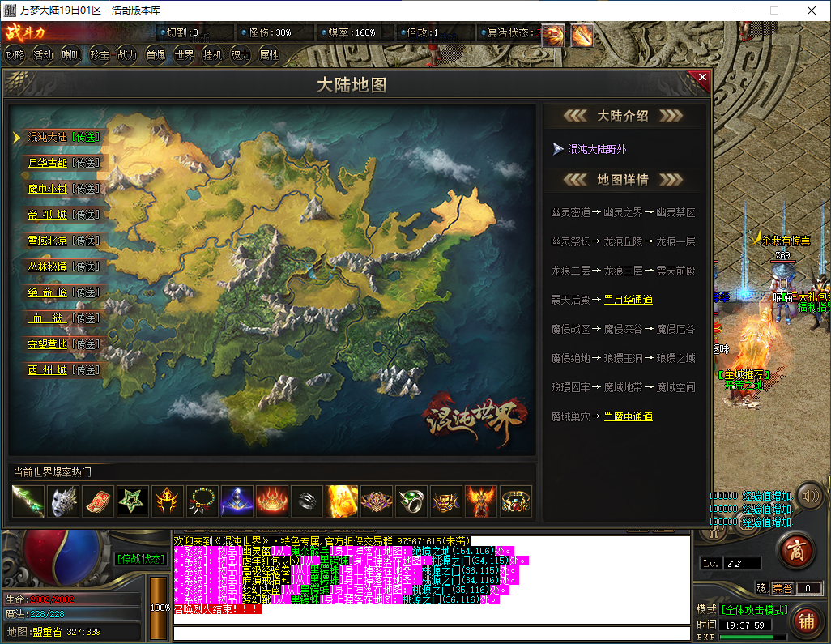Select the green bead necklace item
This screenshot has width=831, height=644.
pyautogui.click(x=202, y=501)
